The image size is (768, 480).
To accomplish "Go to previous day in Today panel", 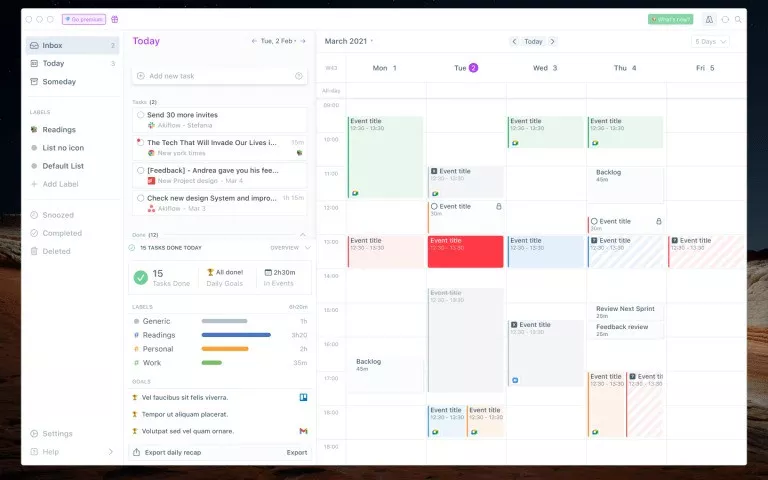I will click(254, 41).
